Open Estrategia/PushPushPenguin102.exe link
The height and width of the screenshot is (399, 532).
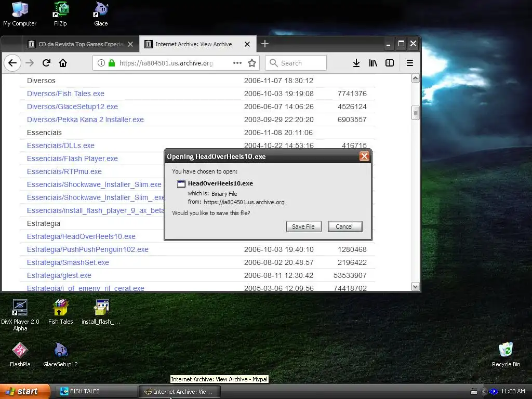(87, 249)
